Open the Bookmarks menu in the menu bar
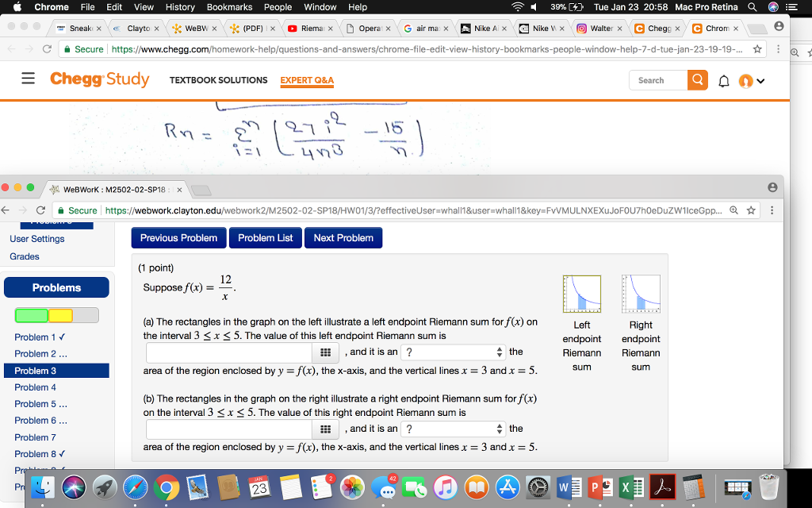This screenshot has width=812, height=508. [x=229, y=6]
